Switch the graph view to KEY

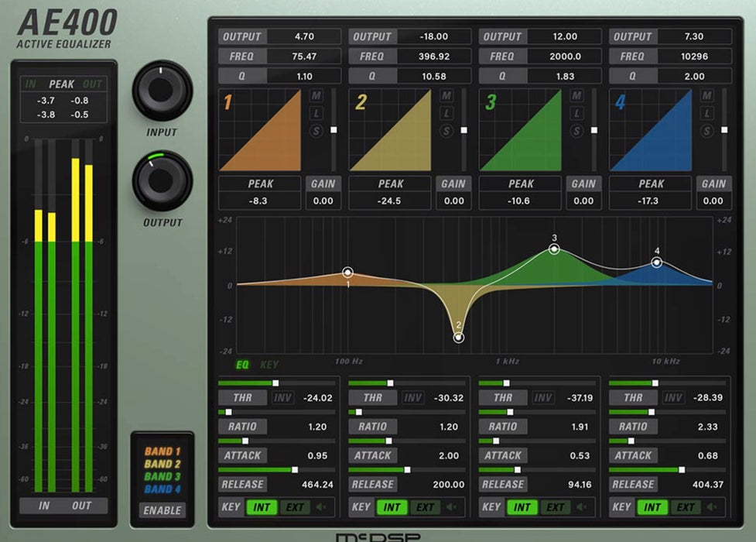269,364
